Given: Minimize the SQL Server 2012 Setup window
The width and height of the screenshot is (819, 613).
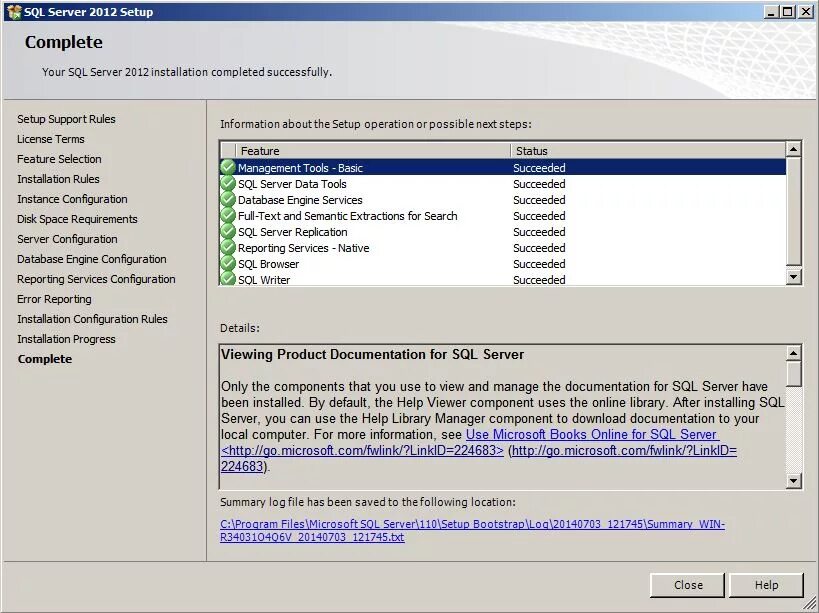Looking at the screenshot, I should point(770,11).
